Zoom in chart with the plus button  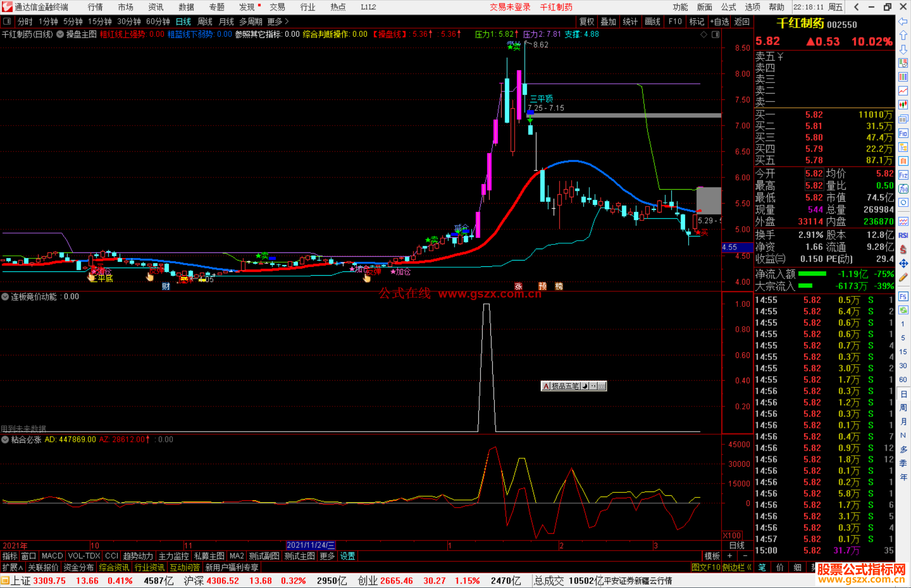(x=730, y=556)
